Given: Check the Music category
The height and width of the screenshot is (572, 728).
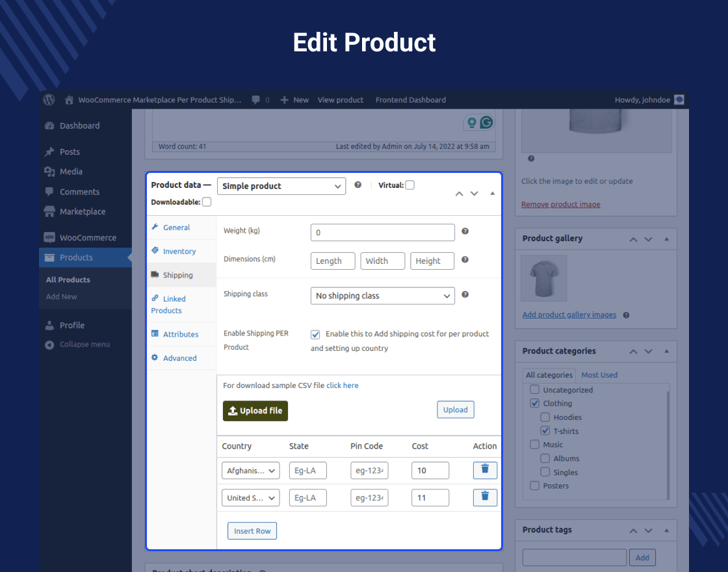Looking at the screenshot, I should tap(535, 445).
